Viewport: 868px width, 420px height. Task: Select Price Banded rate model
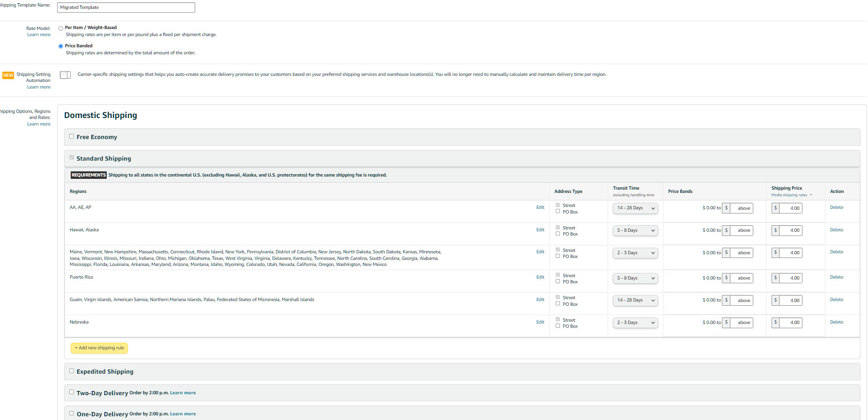coord(61,46)
